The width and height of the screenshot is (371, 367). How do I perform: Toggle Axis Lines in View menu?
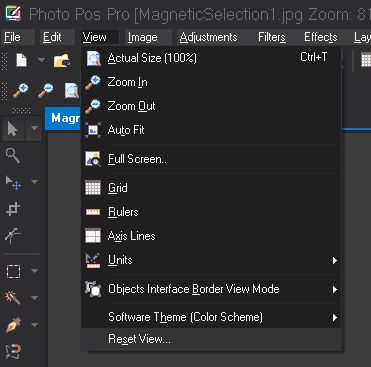pyautogui.click(x=211, y=236)
